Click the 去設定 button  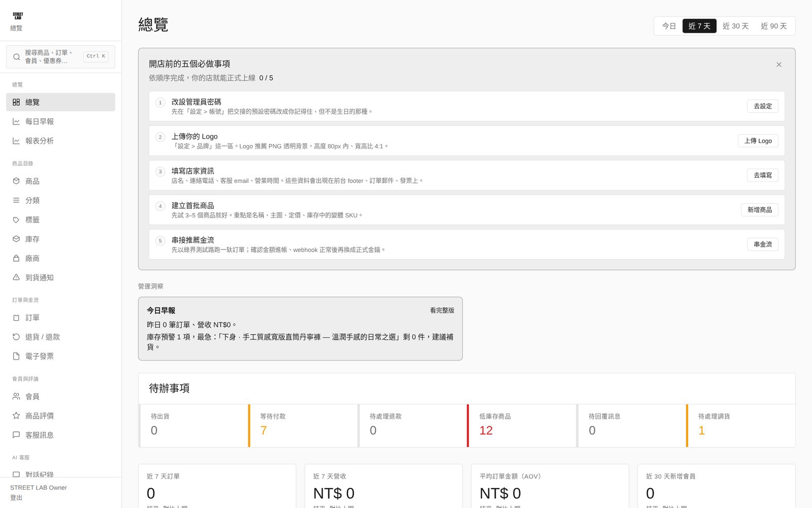pyautogui.click(x=762, y=106)
